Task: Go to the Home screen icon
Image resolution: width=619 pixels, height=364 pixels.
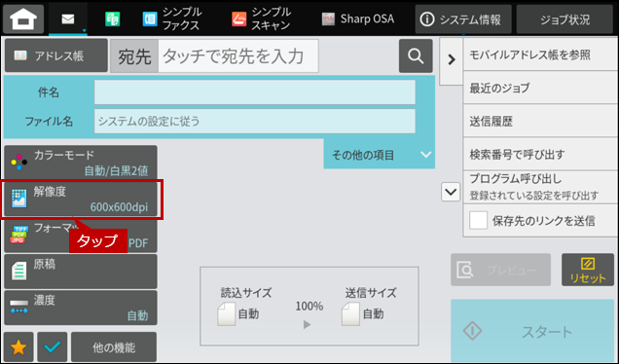Action: 23,18
